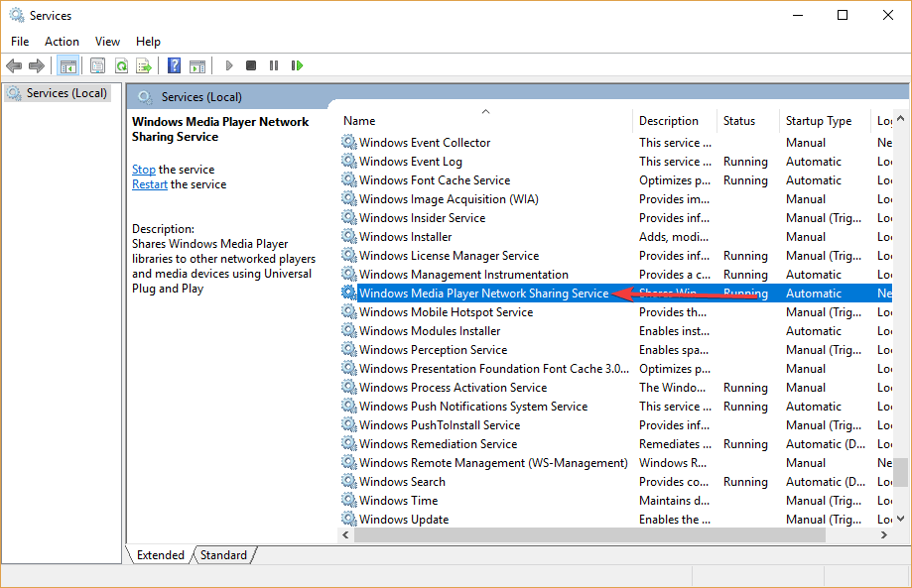Viewport: 912px width, 588px height.
Task: Select Windows Presentation Foundation Font Cache row
Action: (x=616, y=369)
